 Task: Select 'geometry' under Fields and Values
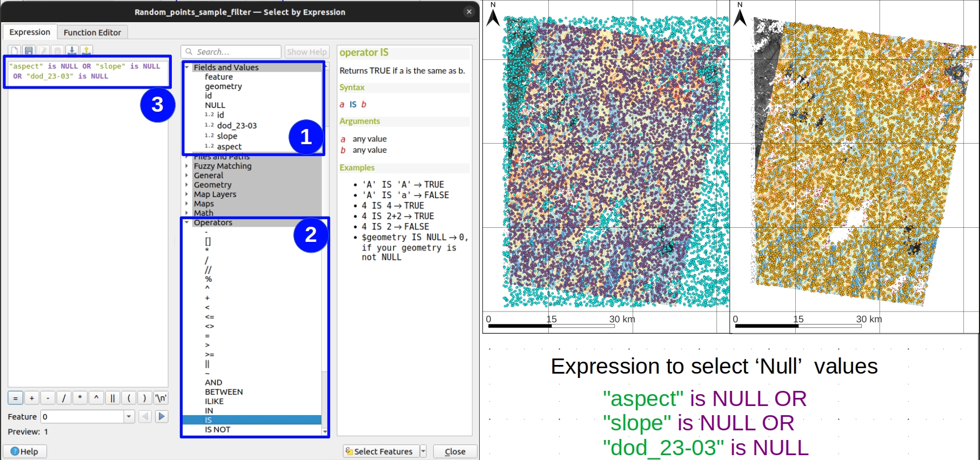223,86
